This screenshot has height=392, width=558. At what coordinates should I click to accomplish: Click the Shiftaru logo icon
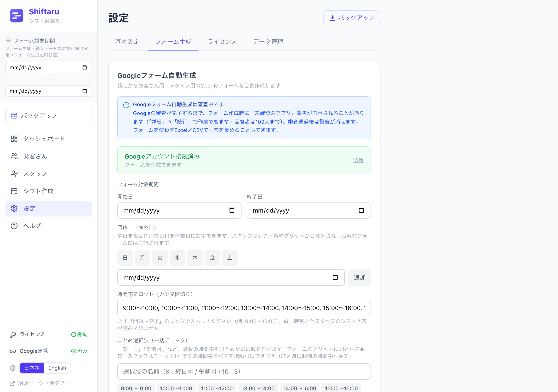click(17, 16)
